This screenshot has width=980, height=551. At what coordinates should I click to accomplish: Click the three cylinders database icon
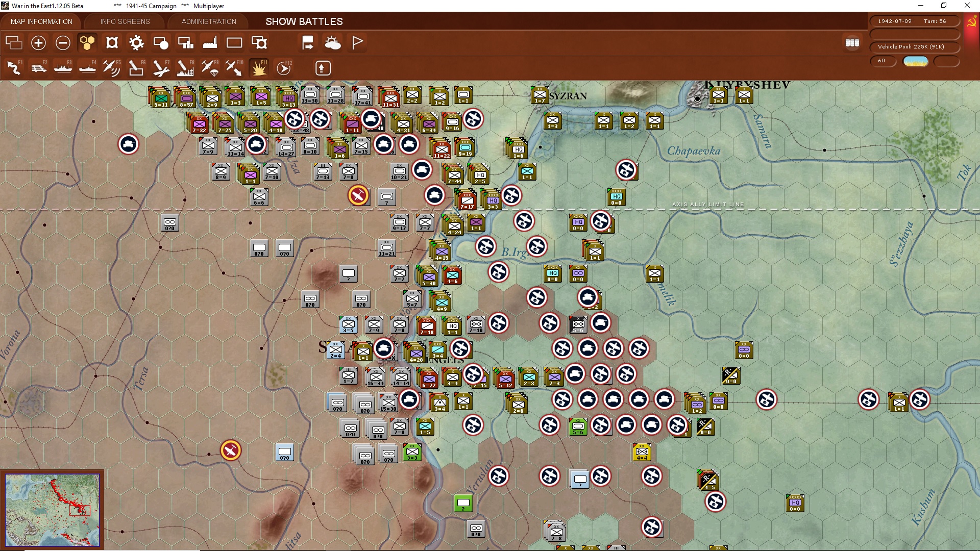852,43
